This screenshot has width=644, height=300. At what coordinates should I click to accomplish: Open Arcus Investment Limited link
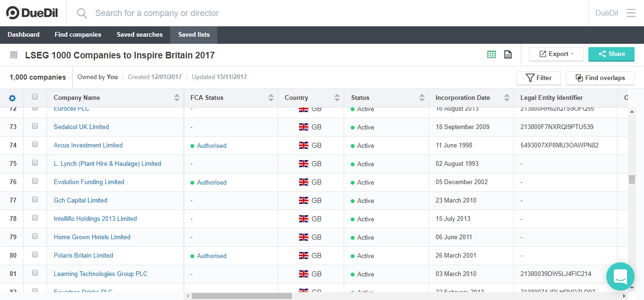click(88, 146)
